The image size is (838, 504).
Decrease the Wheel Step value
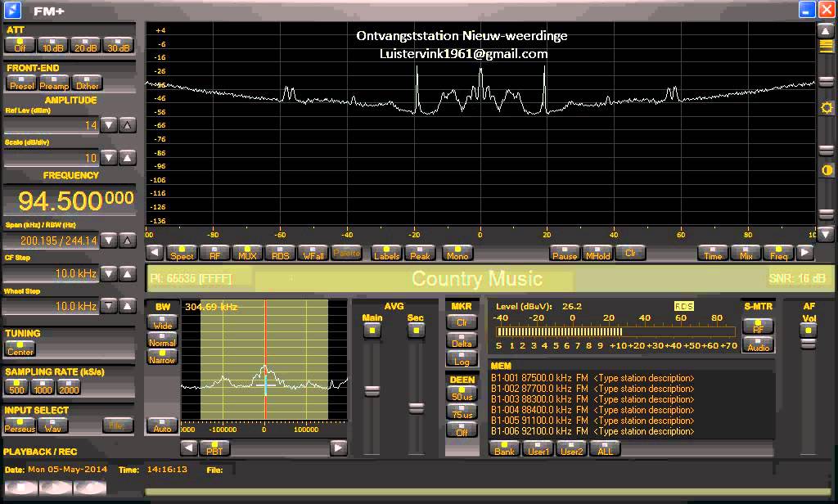click(109, 306)
